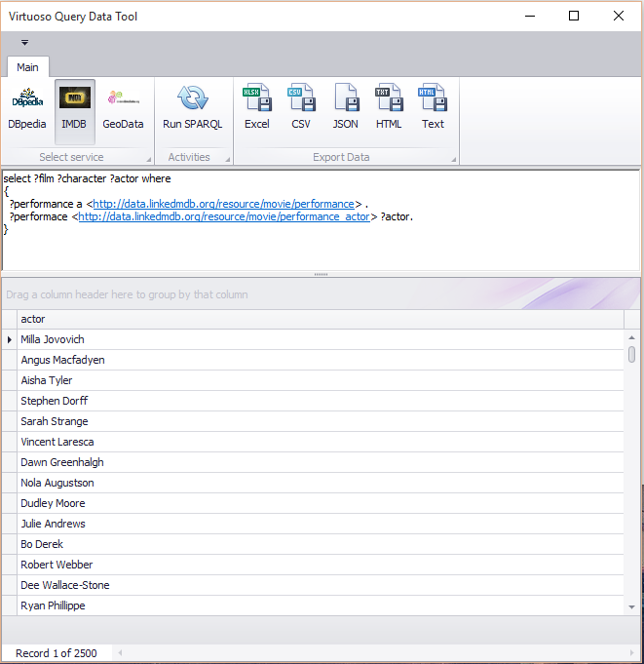Click the horizontal scroll left arrow
The height and width of the screenshot is (664, 644).
coord(121,652)
